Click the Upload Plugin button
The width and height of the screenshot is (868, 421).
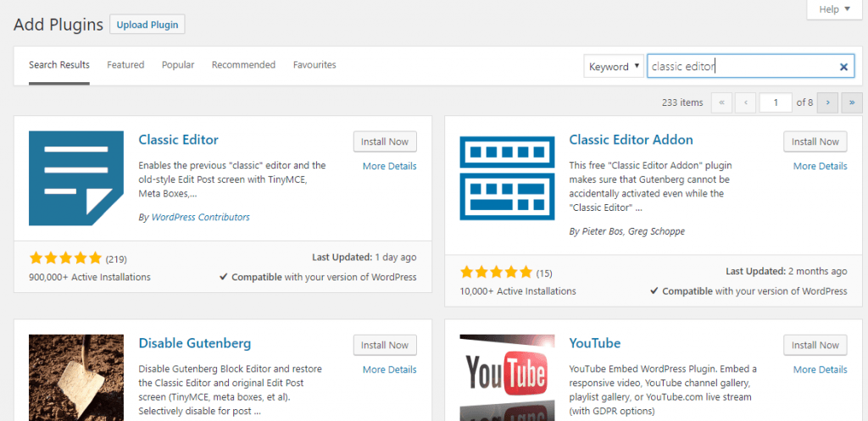[x=147, y=25]
